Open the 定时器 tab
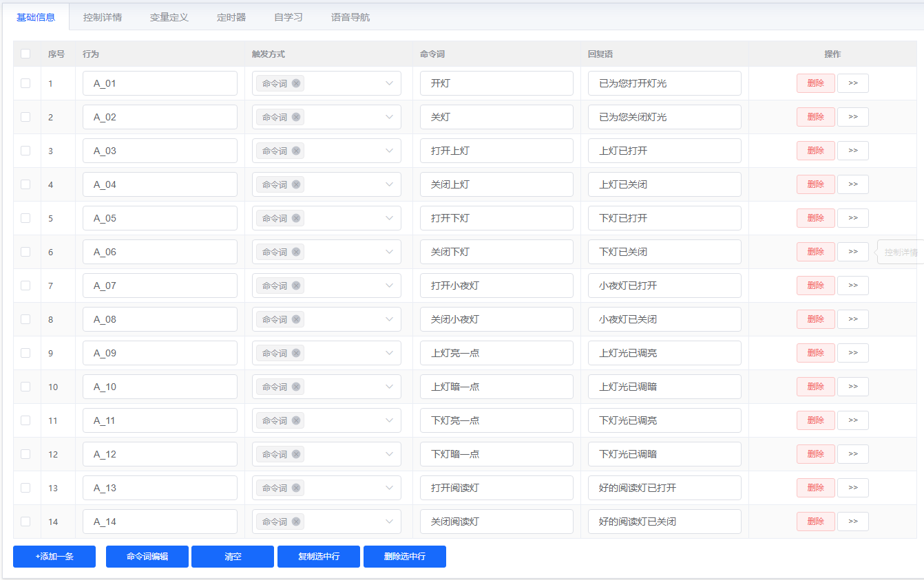Viewport: 924px width, 580px height. click(x=231, y=17)
